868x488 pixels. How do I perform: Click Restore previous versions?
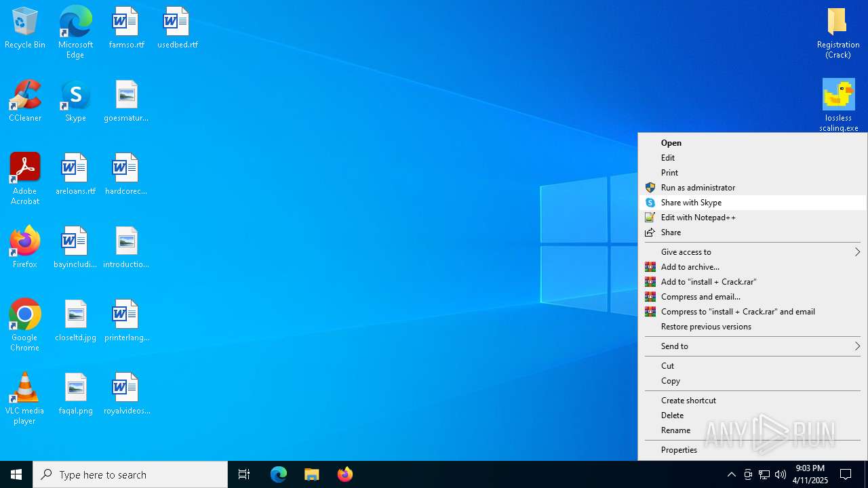point(753,327)
